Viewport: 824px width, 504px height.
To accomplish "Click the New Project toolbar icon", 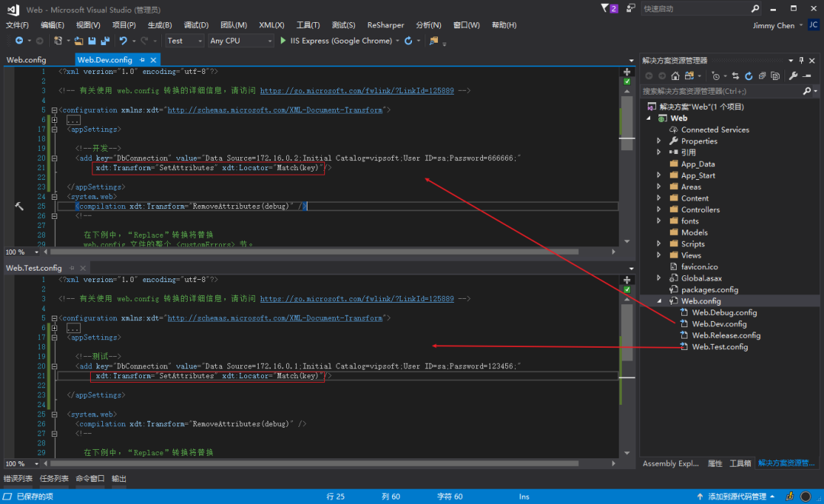I will (x=58, y=40).
